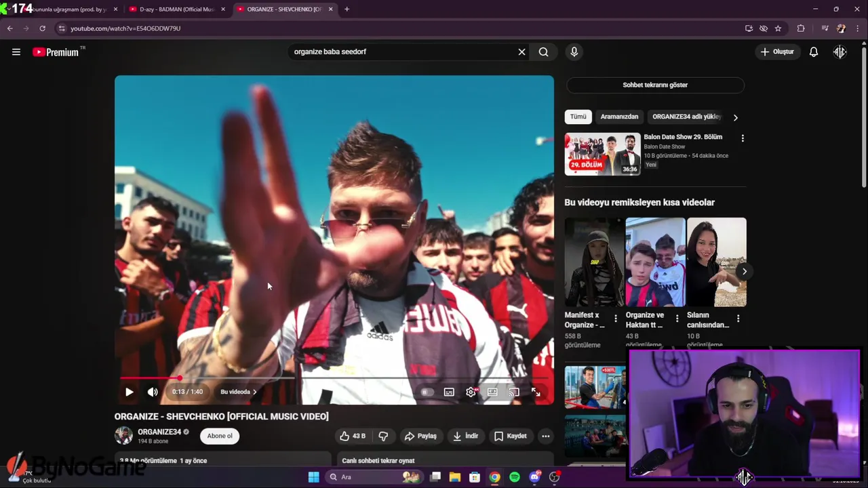Show more filter chips with right arrow
Screen dimensions: 868x488
(x=735, y=117)
